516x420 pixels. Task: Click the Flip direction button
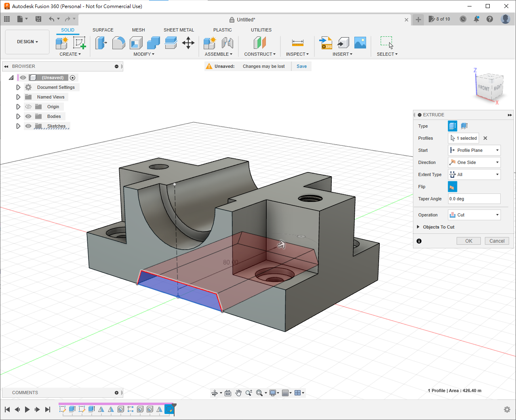tap(453, 187)
